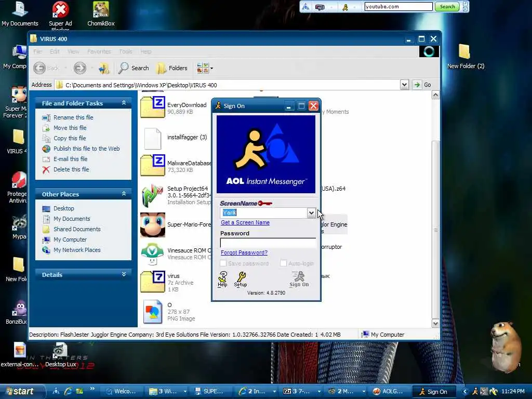Toggle the Folders pane button

pyautogui.click(x=172, y=68)
